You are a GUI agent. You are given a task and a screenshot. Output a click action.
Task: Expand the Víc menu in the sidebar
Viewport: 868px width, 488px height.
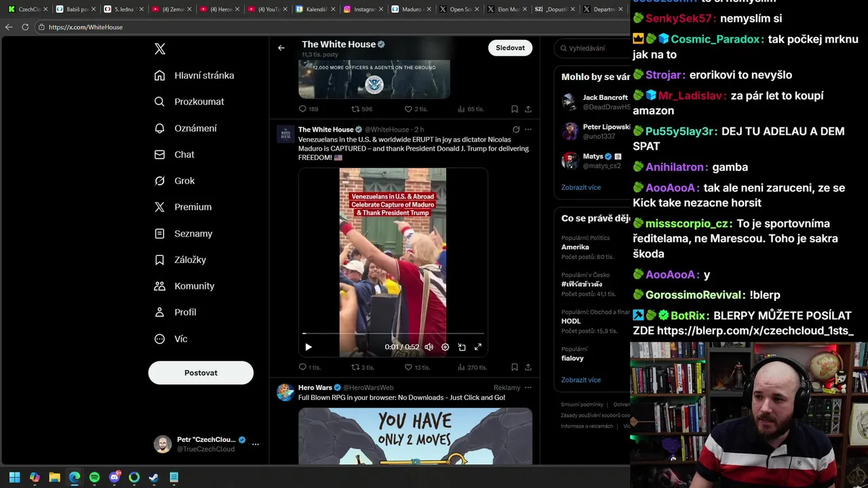170,339
